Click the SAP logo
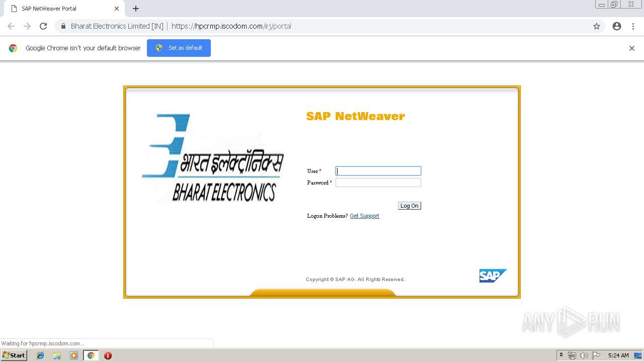This screenshot has height=362, width=644. pos(493,276)
